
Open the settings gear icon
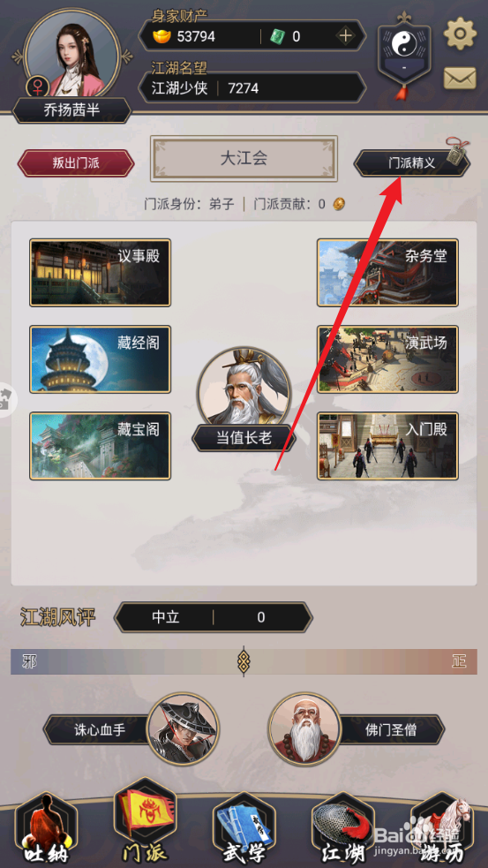tap(460, 34)
